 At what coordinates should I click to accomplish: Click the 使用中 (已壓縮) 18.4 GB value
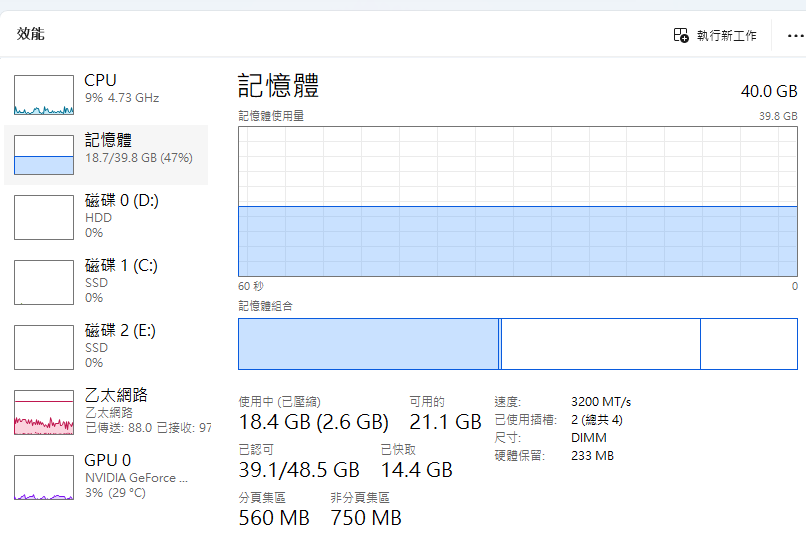(x=313, y=422)
